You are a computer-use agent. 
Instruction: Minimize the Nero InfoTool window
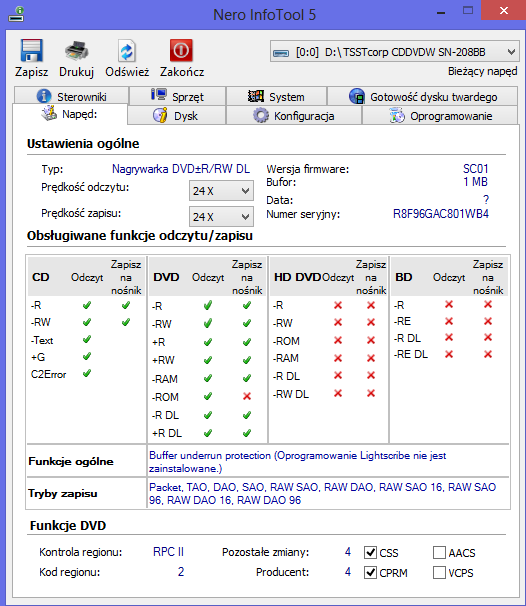(441, 13)
